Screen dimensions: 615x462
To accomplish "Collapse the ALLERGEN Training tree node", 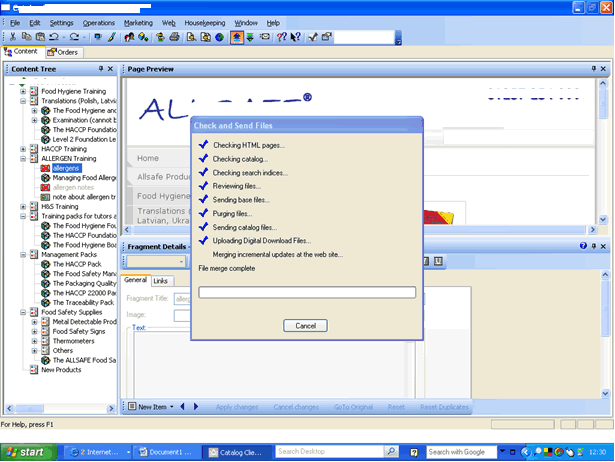I will point(23,158).
